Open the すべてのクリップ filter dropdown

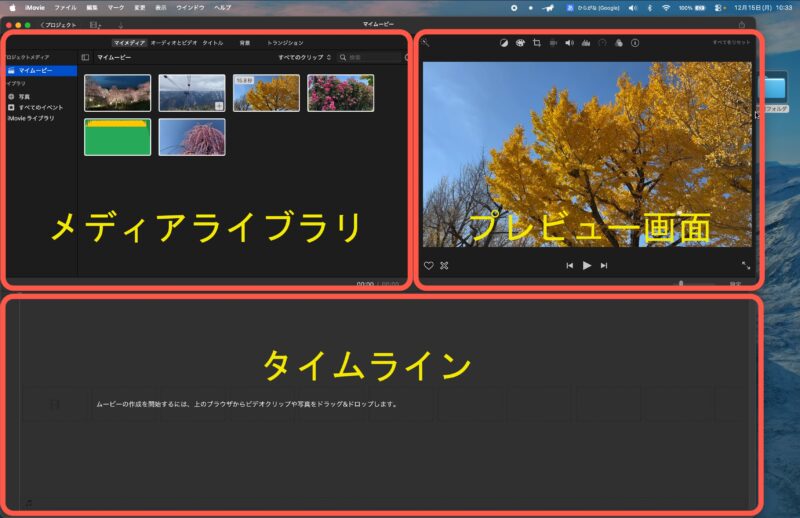pos(304,58)
